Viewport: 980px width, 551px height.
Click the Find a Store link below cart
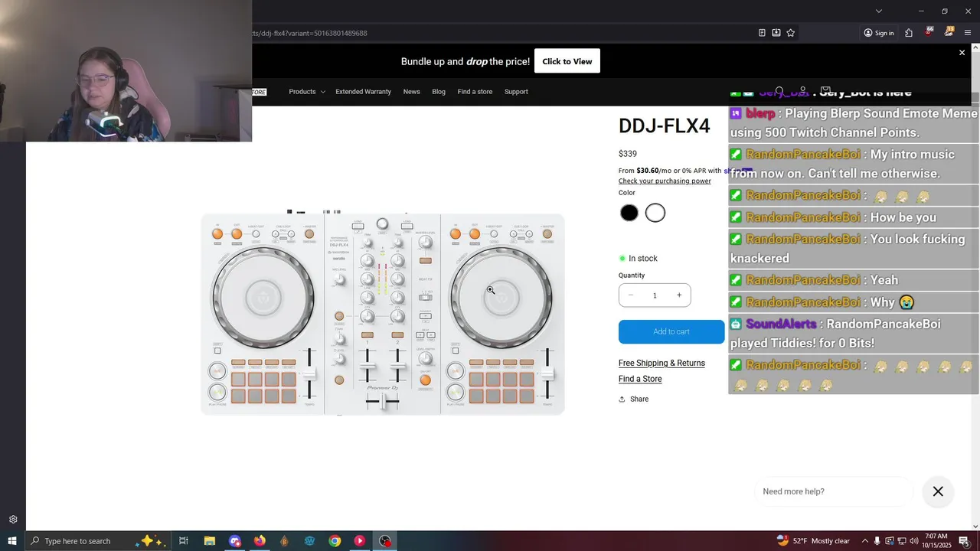click(640, 379)
